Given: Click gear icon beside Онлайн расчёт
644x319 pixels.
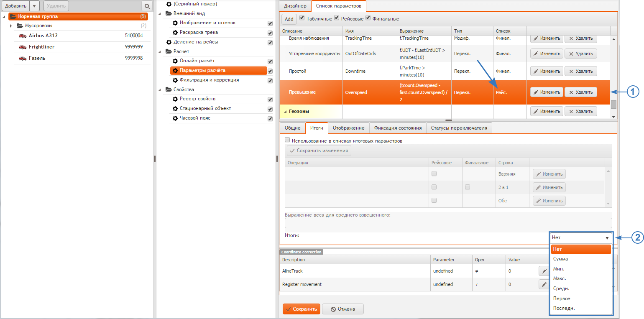Looking at the screenshot, I should coord(176,61).
